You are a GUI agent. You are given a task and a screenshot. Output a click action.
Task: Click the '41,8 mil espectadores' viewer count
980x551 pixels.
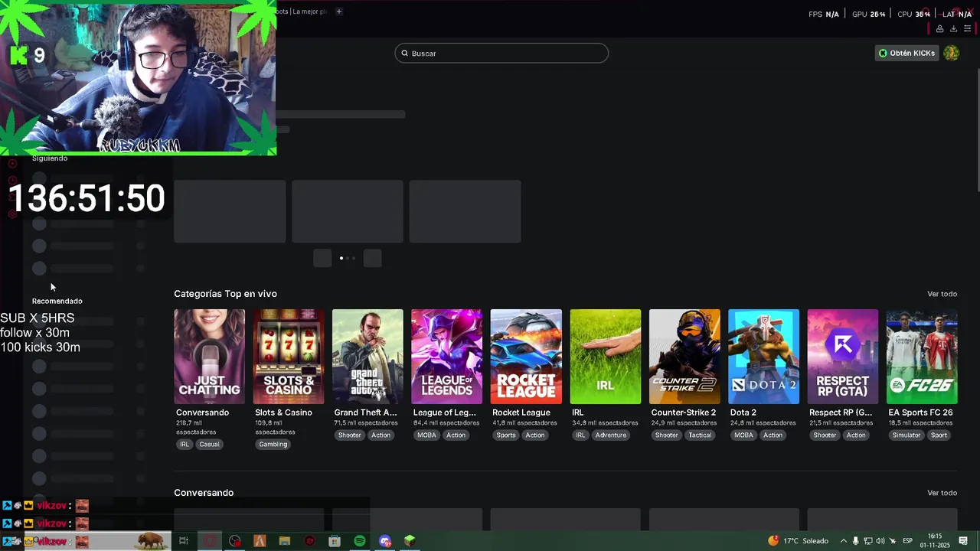point(524,422)
